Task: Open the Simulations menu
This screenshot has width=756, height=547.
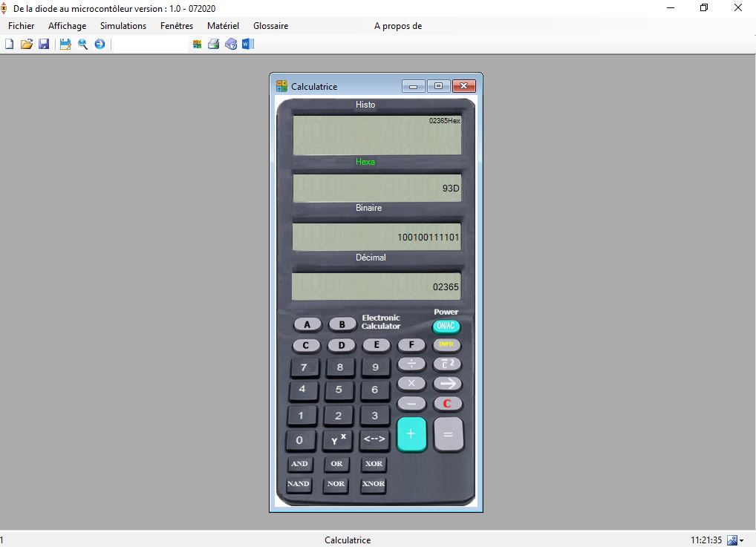Action: click(123, 25)
